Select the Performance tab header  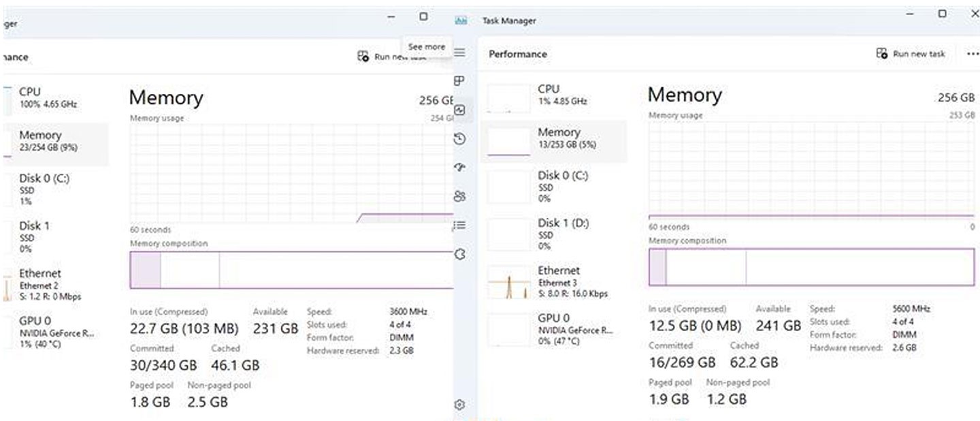pos(518,53)
